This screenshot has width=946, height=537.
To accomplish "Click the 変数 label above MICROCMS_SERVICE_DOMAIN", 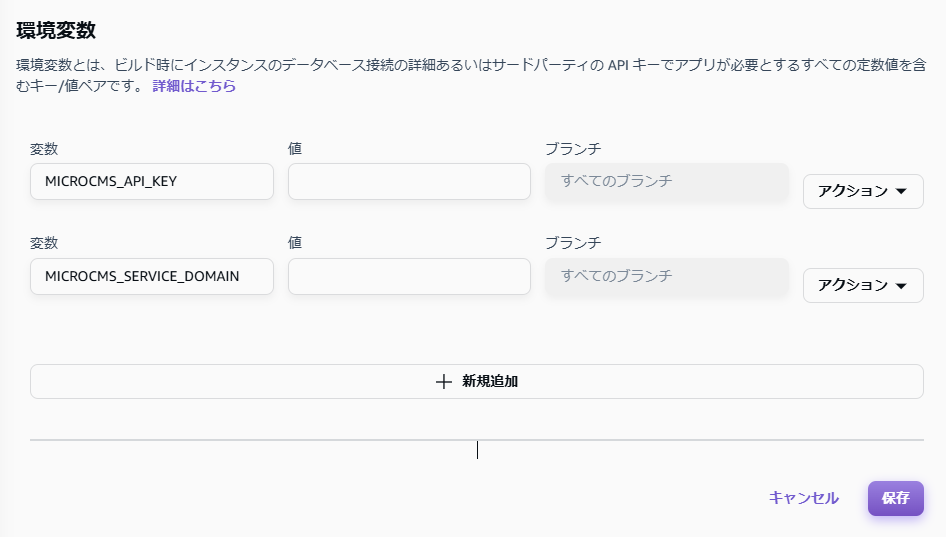I will 44,243.
